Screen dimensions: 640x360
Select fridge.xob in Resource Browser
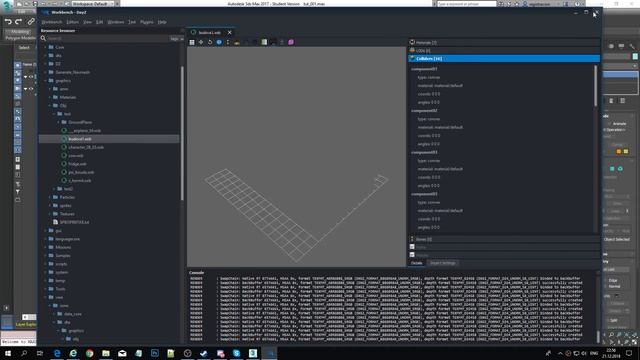(x=77, y=164)
